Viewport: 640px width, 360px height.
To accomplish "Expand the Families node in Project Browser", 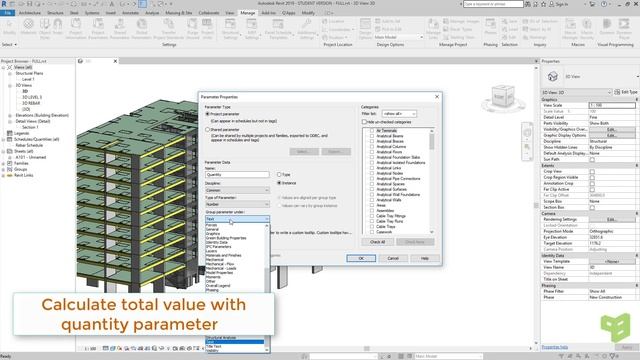I will (4, 163).
